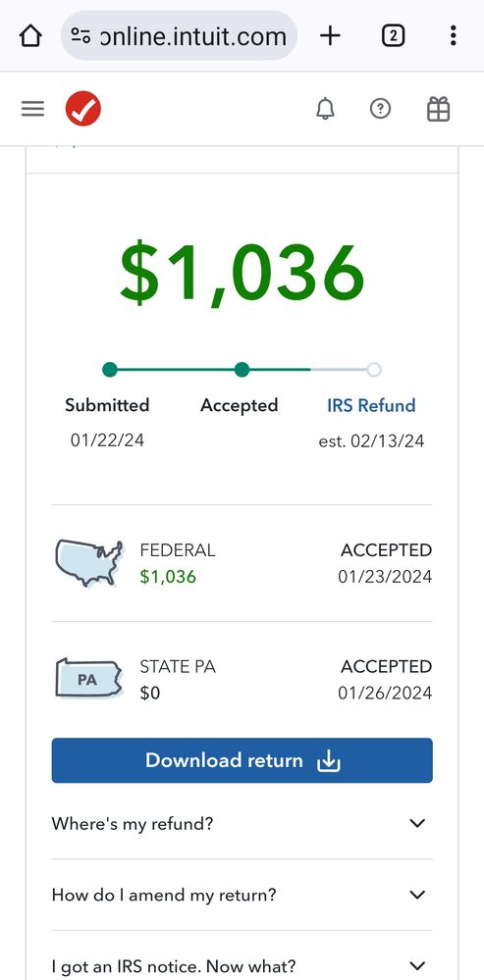Click the Download return button
Viewport: 484px width, 980px height.
pyautogui.click(x=242, y=760)
